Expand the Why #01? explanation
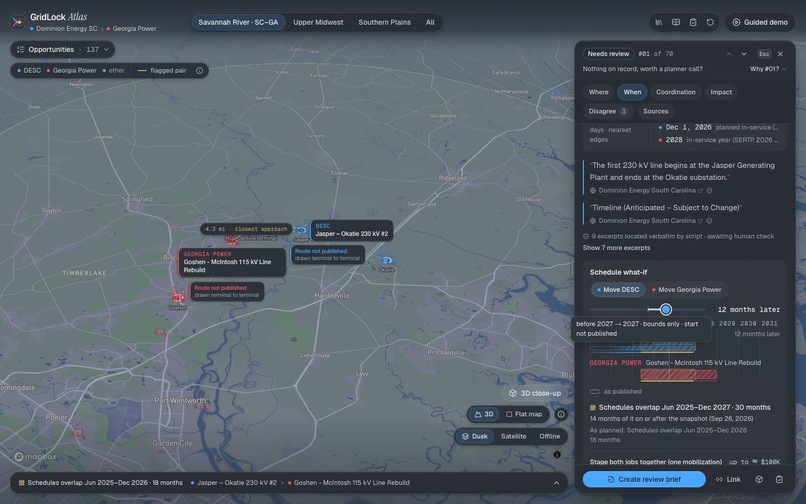This screenshot has height=504, width=806. point(767,69)
